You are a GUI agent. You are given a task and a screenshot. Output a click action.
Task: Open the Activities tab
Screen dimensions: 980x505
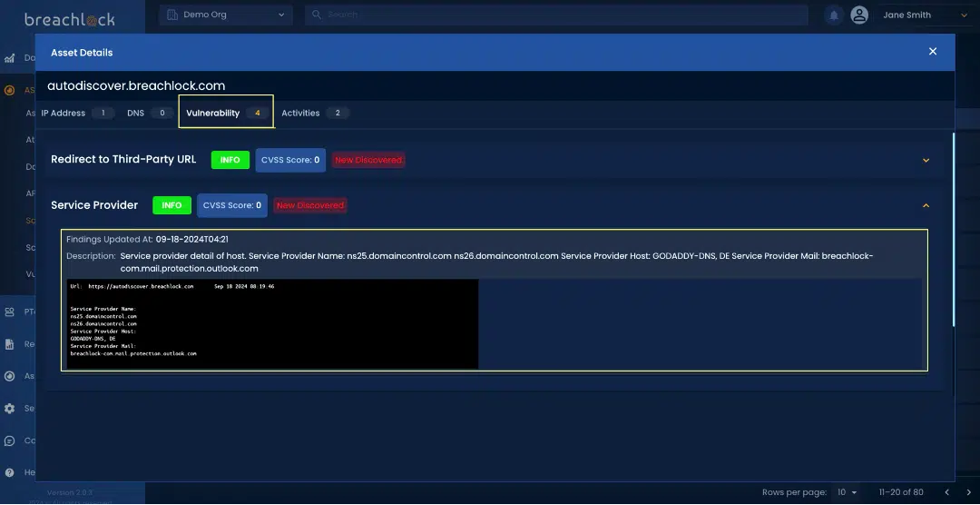point(314,113)
